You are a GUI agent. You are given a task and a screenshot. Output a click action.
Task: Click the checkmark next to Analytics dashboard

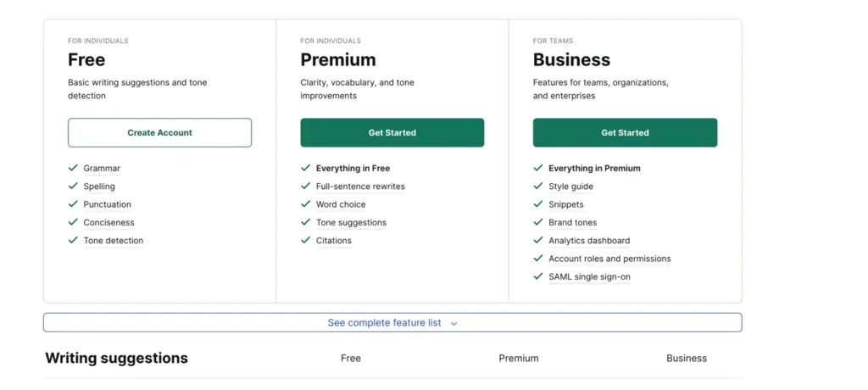[x=538, y=241]
